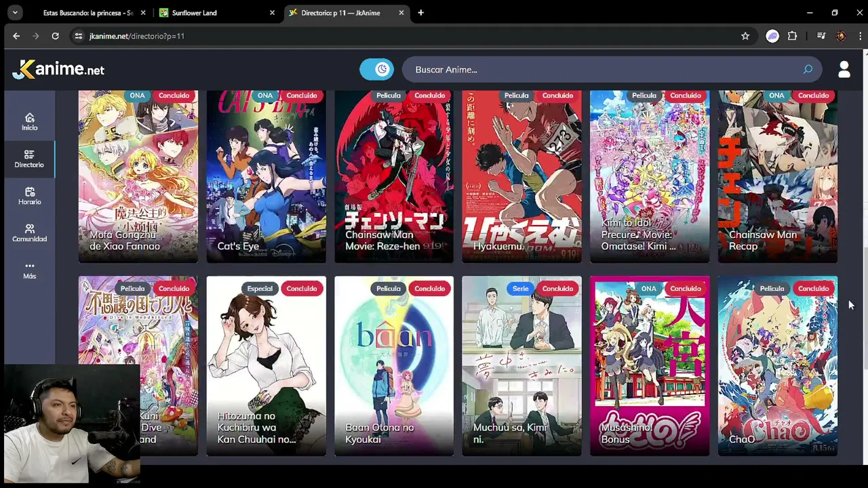Click the Pelicula badge on Dive in Wonderland
The height and width of the screenshot is (488, 868).
132,289
